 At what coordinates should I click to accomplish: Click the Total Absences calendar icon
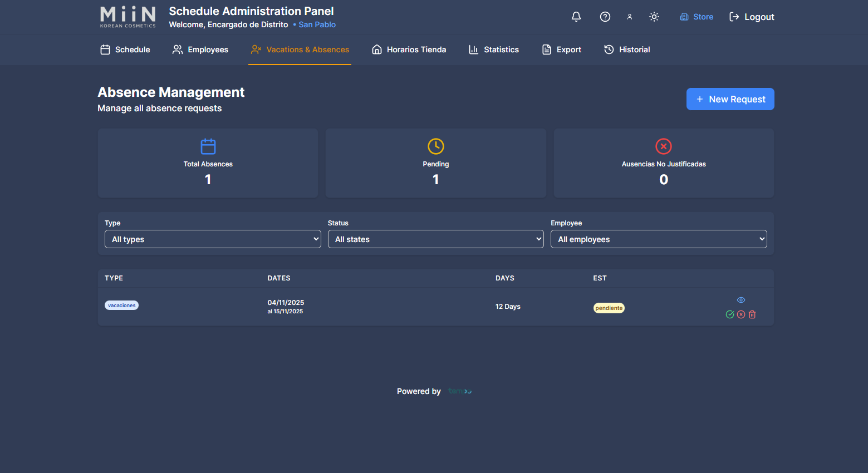[208, 146]
